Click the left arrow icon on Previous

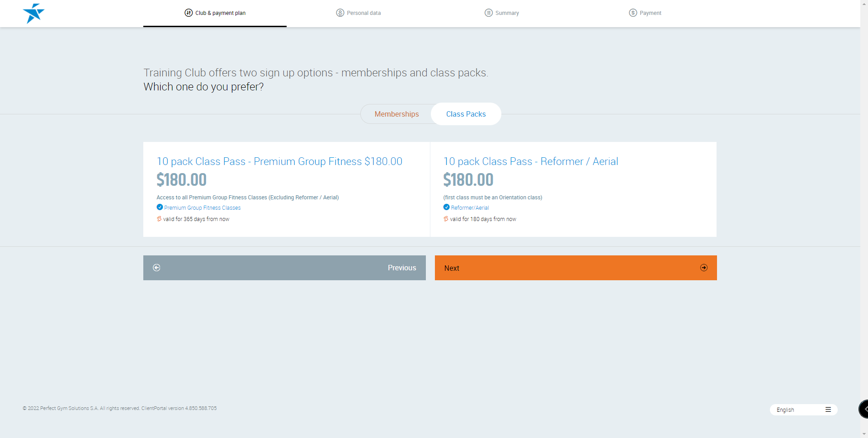tap(156, 268)
